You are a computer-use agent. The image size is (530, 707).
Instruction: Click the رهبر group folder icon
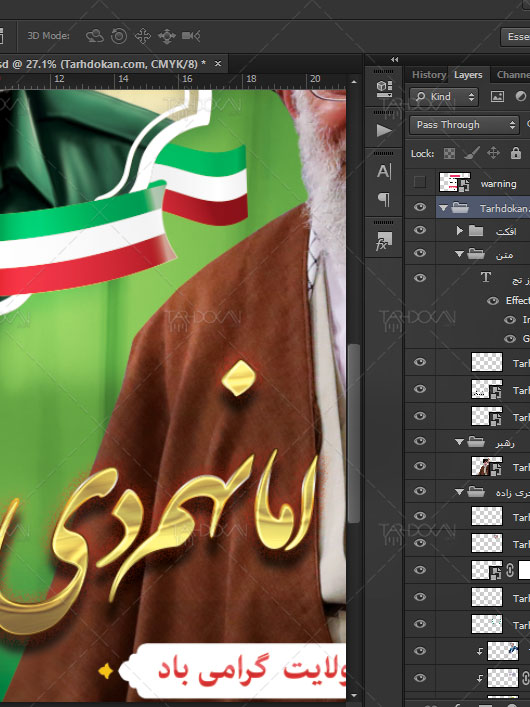point(476,442)
